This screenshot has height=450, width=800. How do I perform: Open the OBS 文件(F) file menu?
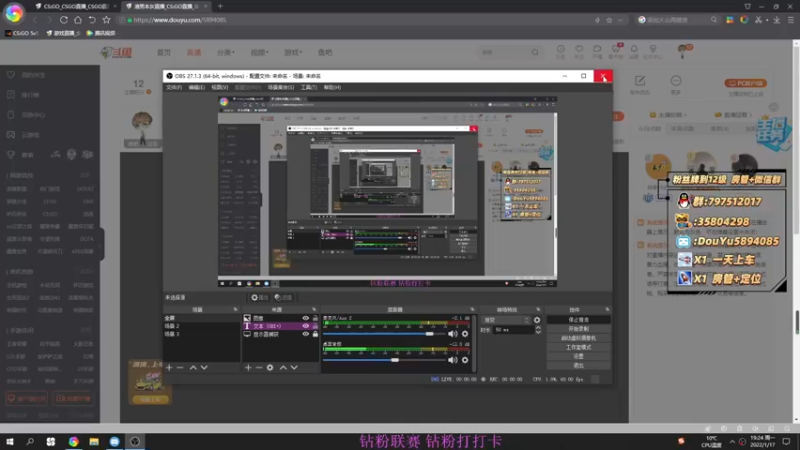(173, 87)
